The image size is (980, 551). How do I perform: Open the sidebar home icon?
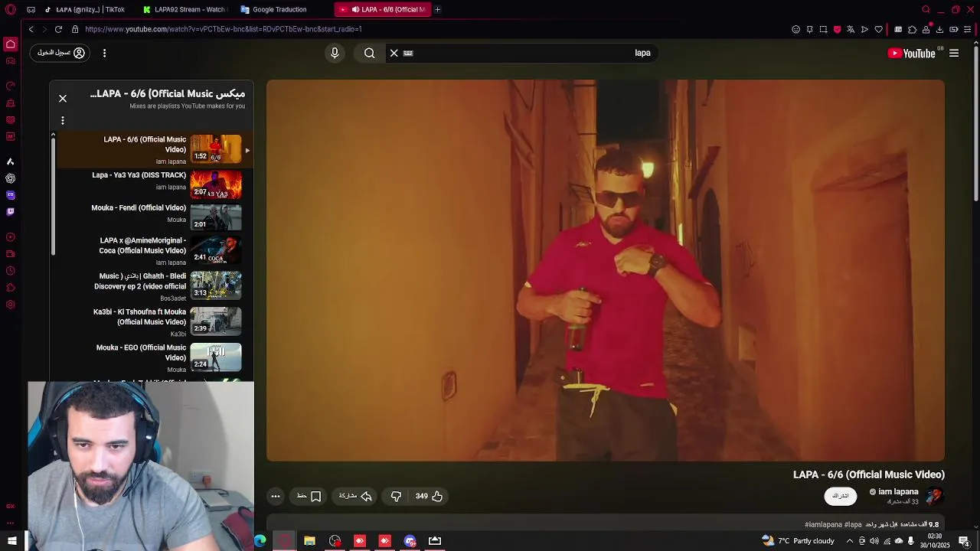coord(11,44)
